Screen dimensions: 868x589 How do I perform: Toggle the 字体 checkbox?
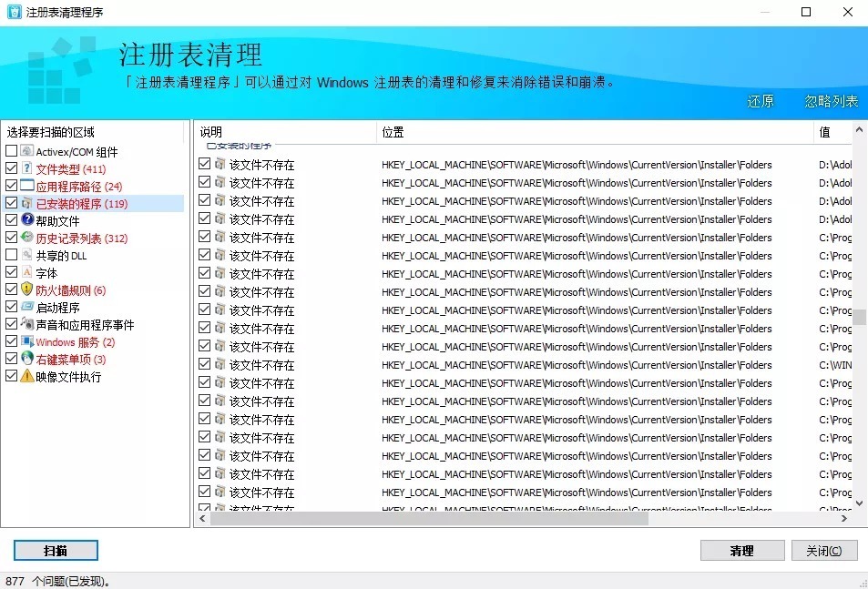pyautogui.click(x=11, y=271)
